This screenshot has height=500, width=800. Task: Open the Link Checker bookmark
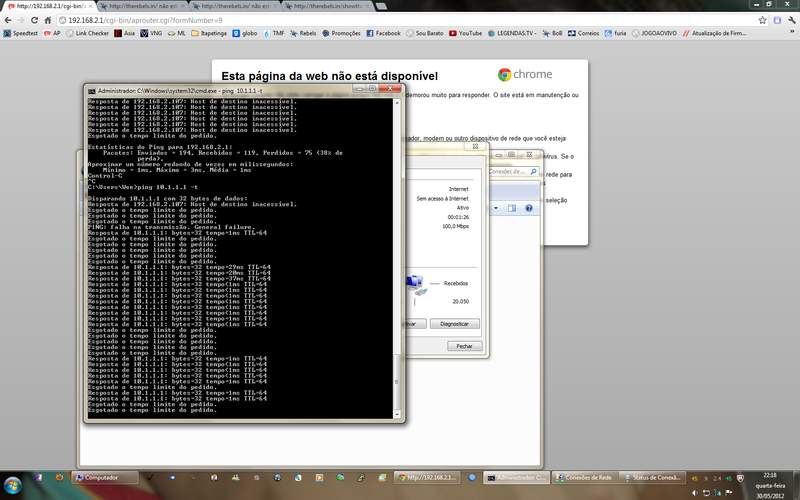point(88,33)
